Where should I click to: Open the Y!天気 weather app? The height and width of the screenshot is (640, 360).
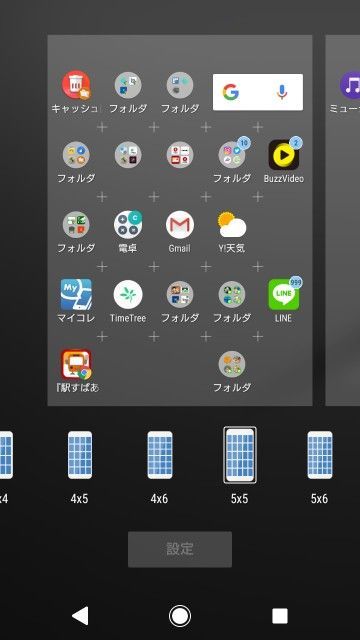tap(232, 224)
